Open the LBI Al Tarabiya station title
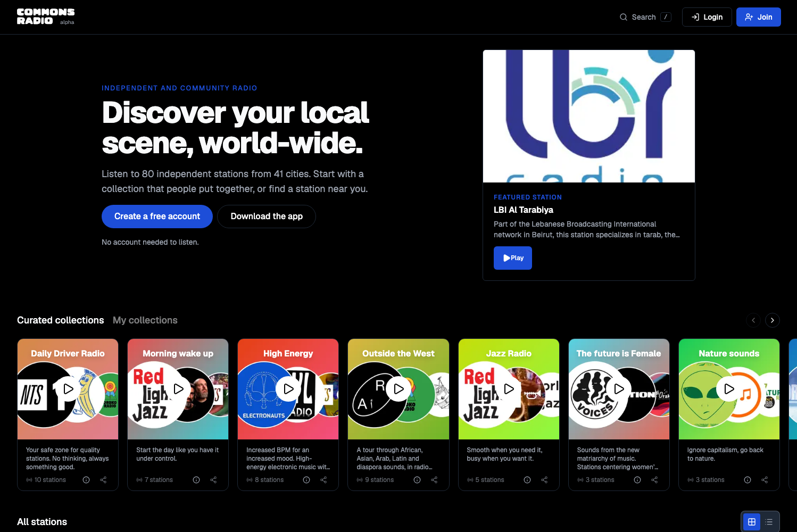The height and width of the screenshot is (532, 797). click(524, 210)
